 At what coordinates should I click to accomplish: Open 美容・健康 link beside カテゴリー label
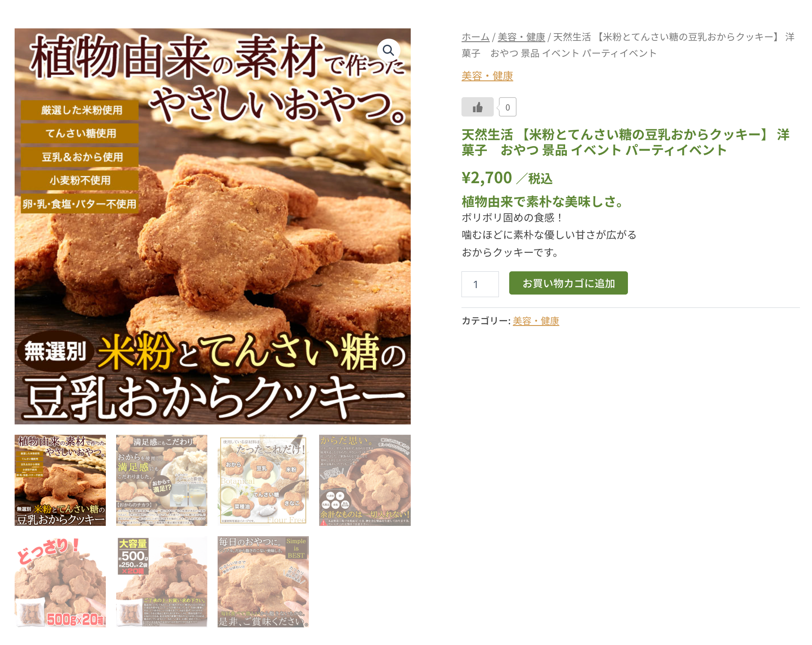click(536, 321)
